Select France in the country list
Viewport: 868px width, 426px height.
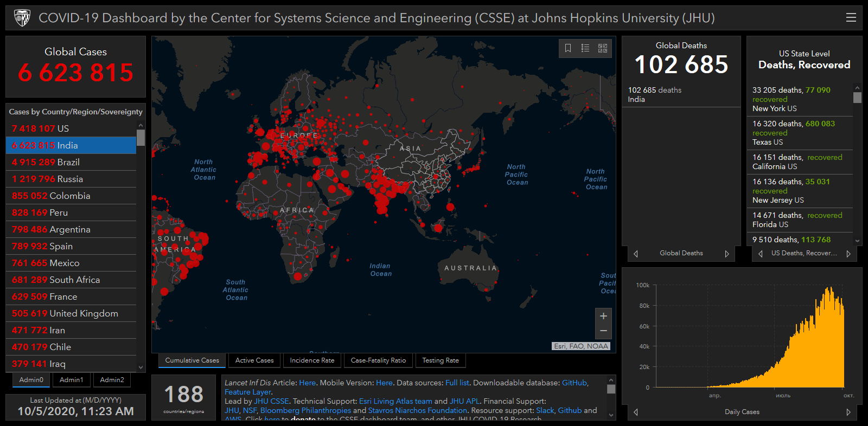click(x=71, y=296)
